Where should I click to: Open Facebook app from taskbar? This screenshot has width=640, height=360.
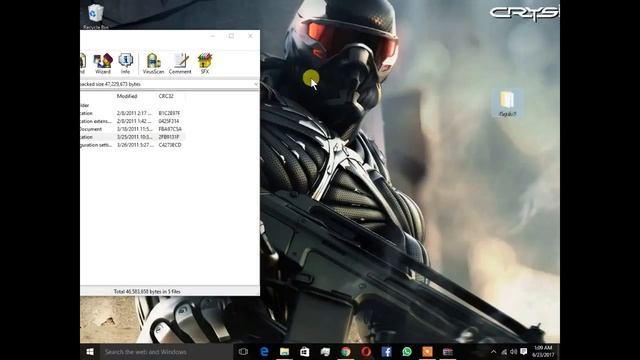click(x=387, y=352)
